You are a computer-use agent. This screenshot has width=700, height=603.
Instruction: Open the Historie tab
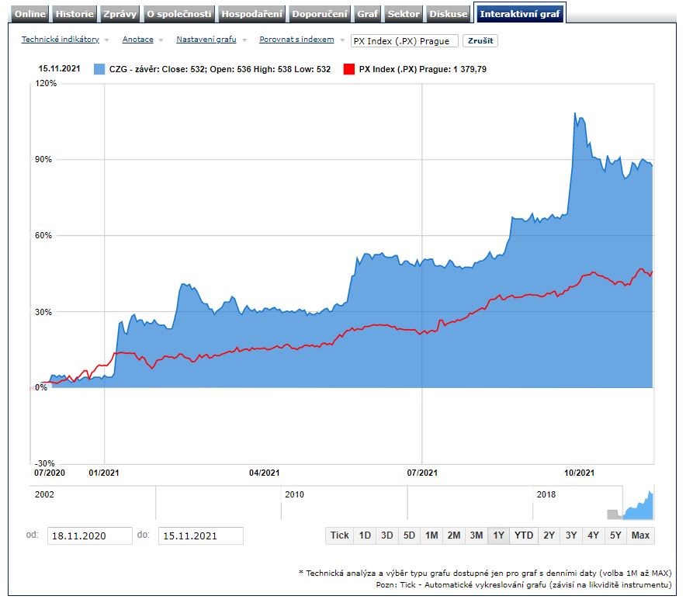[x=75, y=14]
